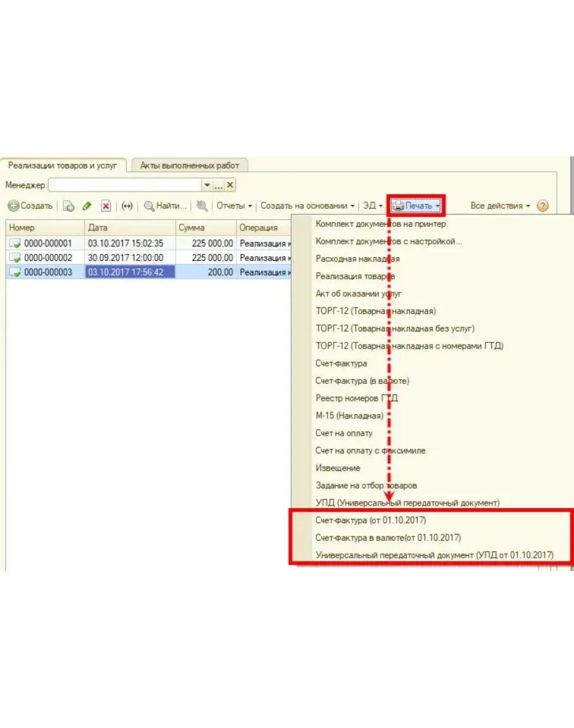Click the copy document icon
Image resolution: width=574 pixels, height=728 pixels.
[x=68, y=206]
